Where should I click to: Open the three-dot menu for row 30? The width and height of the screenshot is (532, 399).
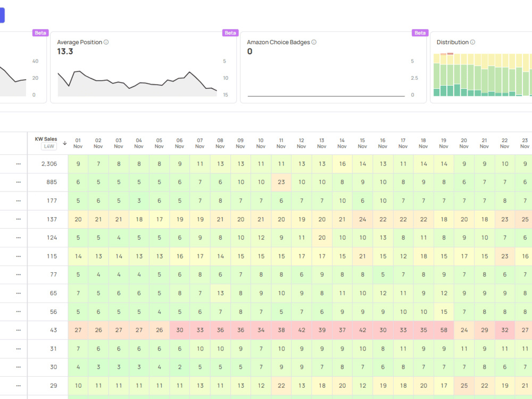[18, 367]
